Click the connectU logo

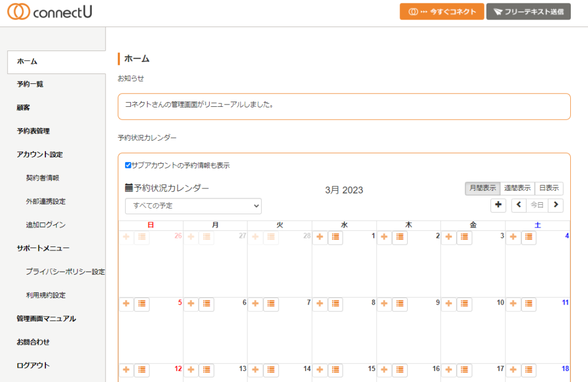tap(49, 12)
